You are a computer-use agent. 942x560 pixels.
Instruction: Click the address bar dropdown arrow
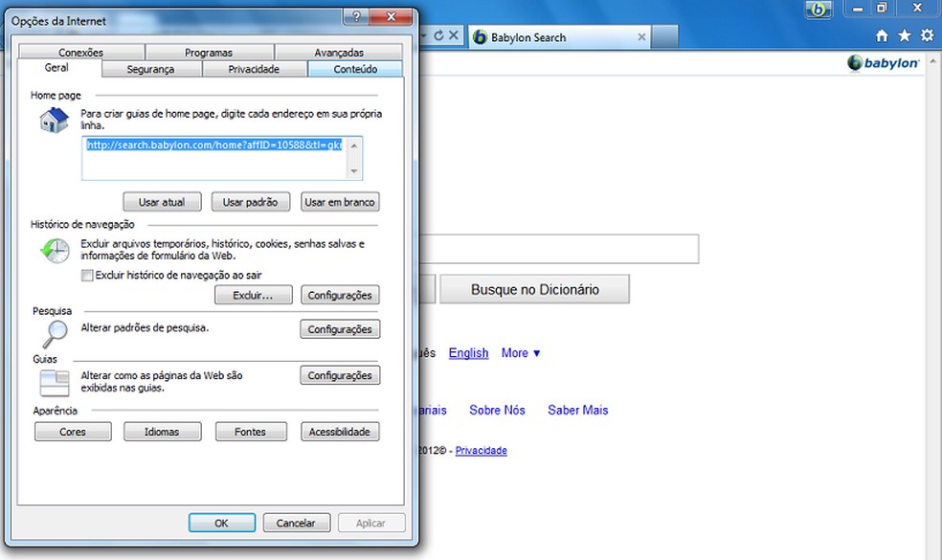coord(423,35)
